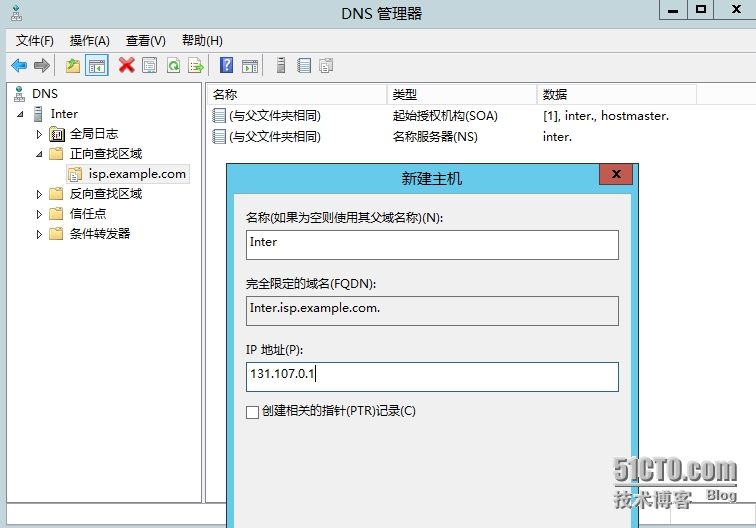
Task: Click the Back arrow in toolbar
Action: pyautogui.click(x=19, y=65)
